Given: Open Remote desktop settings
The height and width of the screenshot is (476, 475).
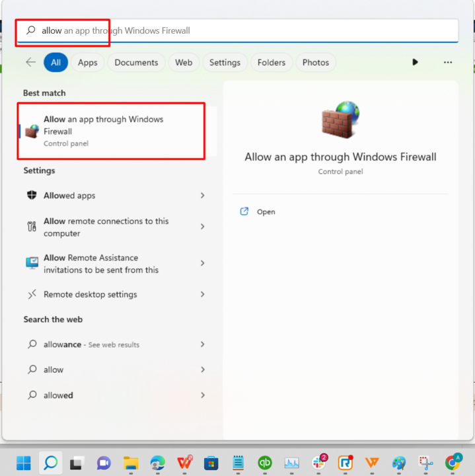Looking at the screenshot, I should [x=116, y=294].
